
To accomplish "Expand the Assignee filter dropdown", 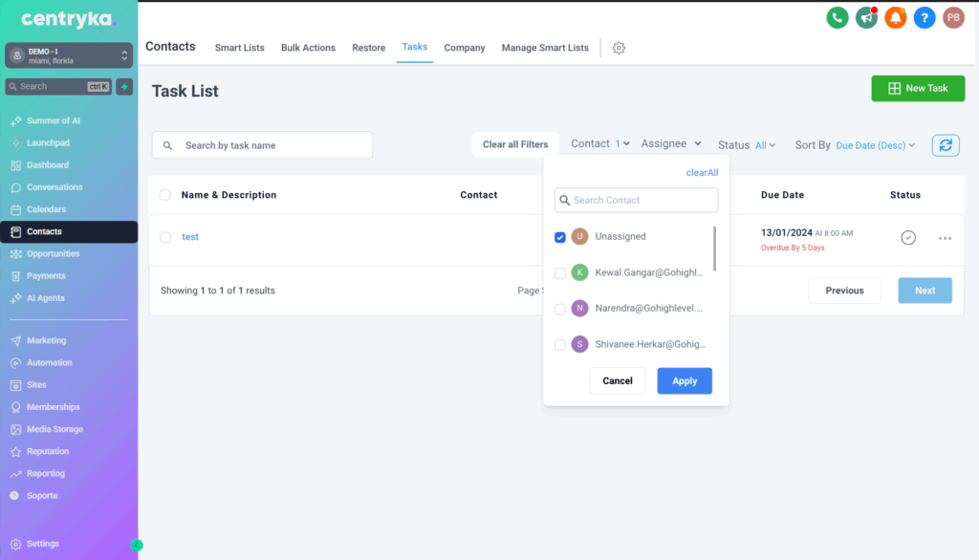I will (671, 144).
